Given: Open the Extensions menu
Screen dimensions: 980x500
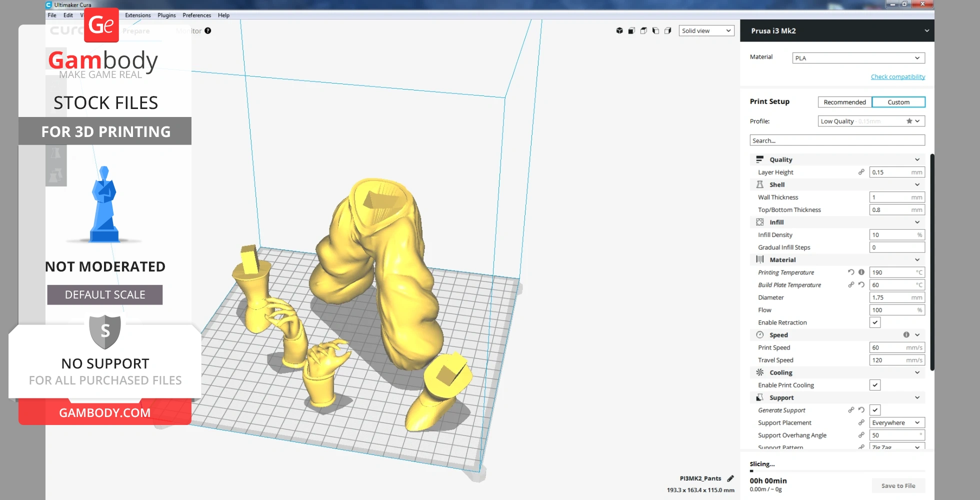Looking at the screenshot, I should pos(137,15).
